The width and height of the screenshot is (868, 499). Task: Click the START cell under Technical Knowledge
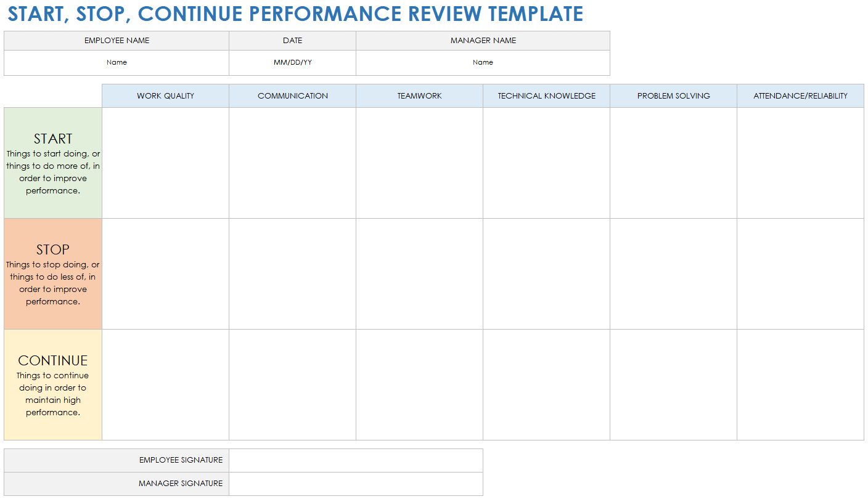coord(547,163)
